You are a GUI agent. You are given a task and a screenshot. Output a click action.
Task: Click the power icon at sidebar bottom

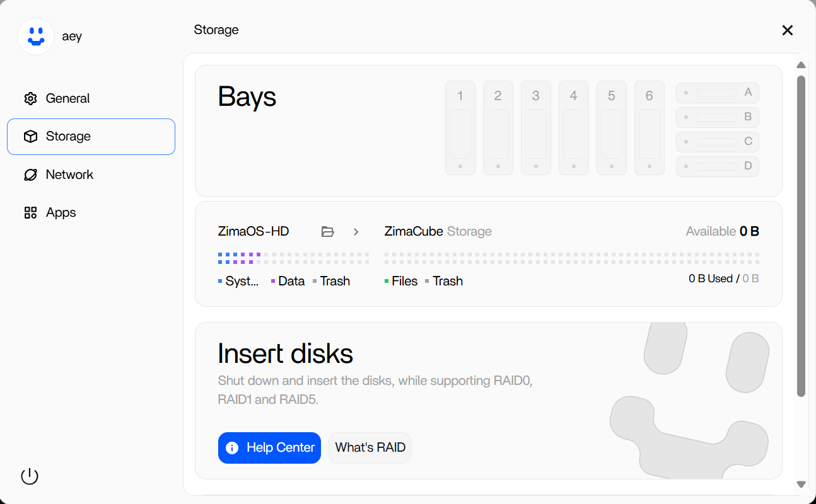coord(30,476)
